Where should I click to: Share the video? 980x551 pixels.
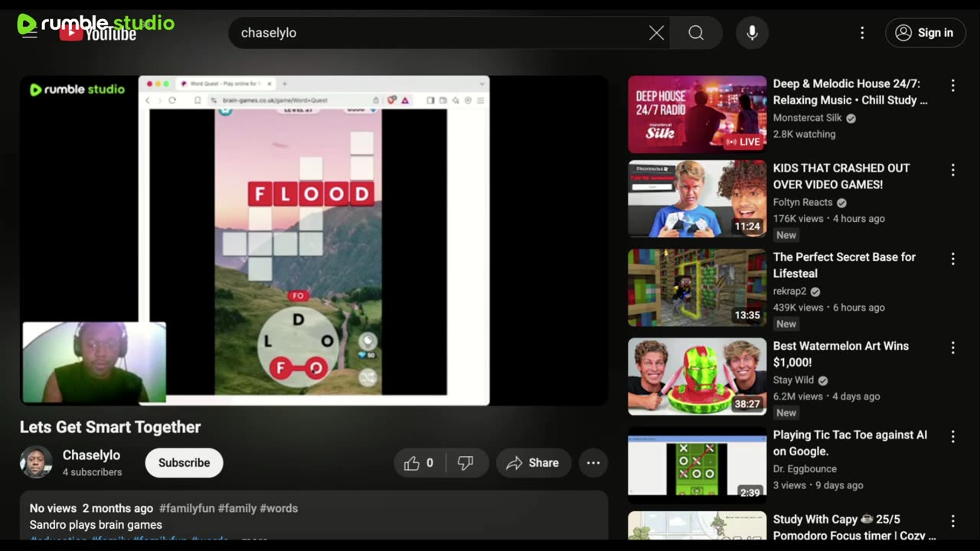[534, 463]
